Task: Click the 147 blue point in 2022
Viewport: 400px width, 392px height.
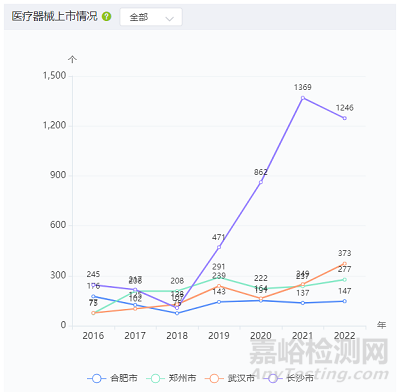Action: tap(345, 301)
